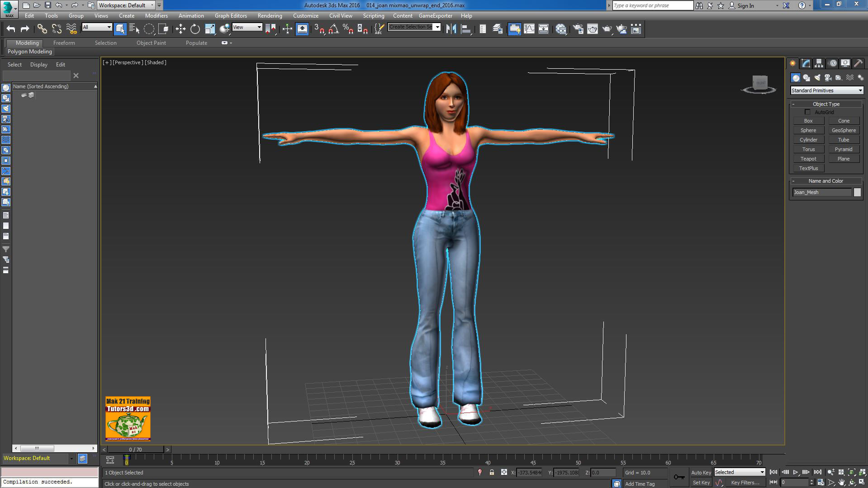Open the Rendering menu

270,16
